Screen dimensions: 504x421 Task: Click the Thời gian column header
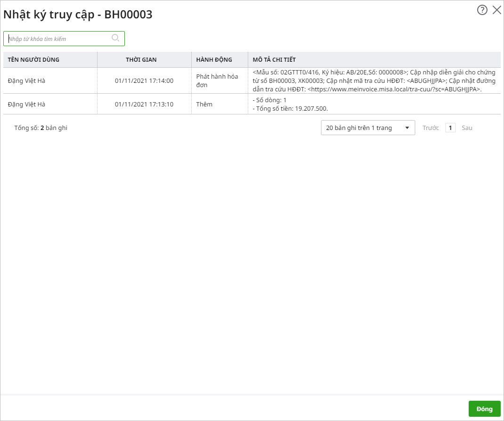[141, 60]
